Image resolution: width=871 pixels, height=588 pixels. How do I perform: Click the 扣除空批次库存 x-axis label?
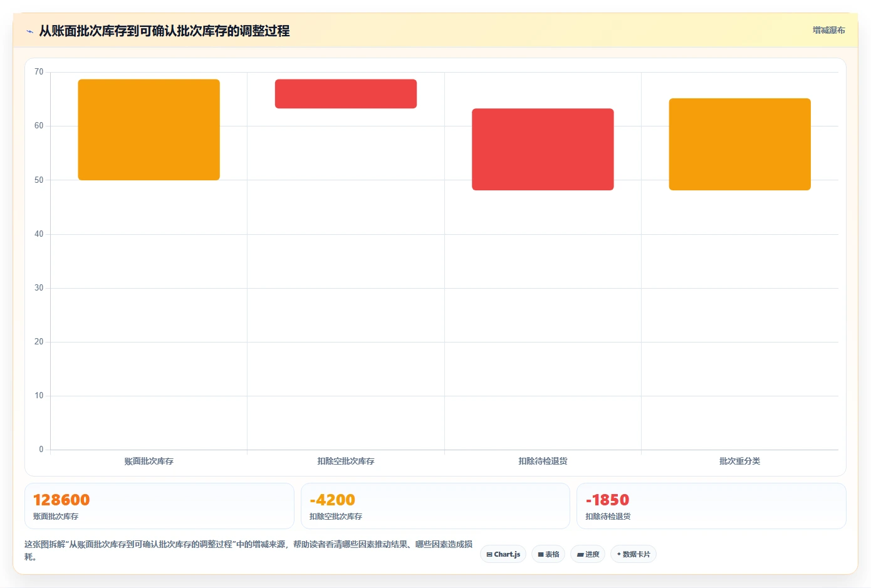click(x=346, y=461)
